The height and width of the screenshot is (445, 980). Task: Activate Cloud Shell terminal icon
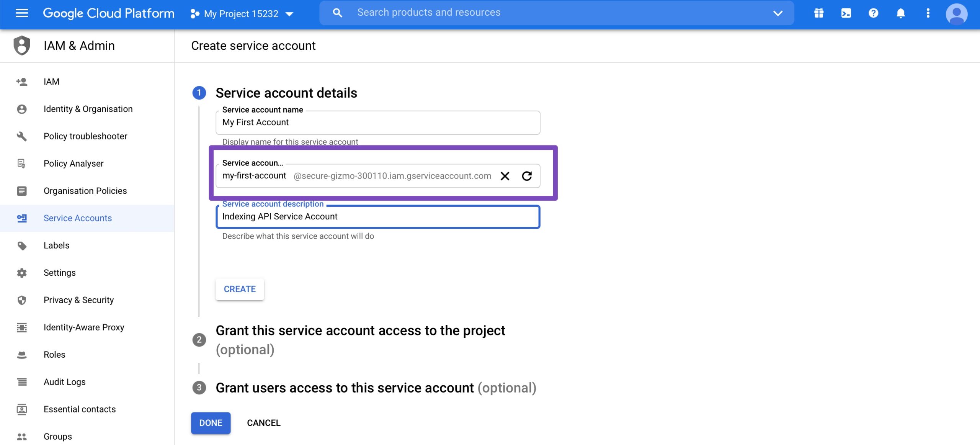tap(846, 13)
